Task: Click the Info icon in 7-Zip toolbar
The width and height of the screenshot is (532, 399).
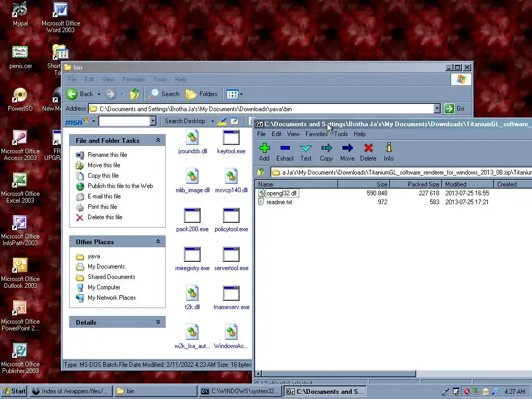Action: 389,152
